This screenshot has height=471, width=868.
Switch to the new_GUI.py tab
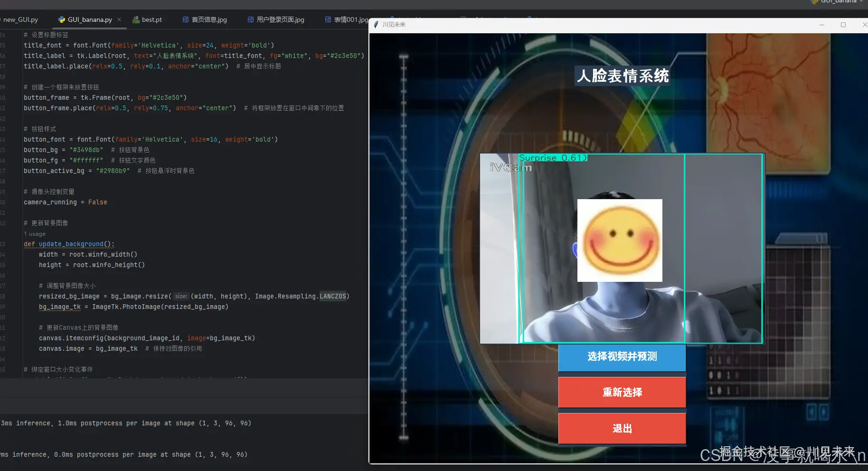[x=20, y=19]
